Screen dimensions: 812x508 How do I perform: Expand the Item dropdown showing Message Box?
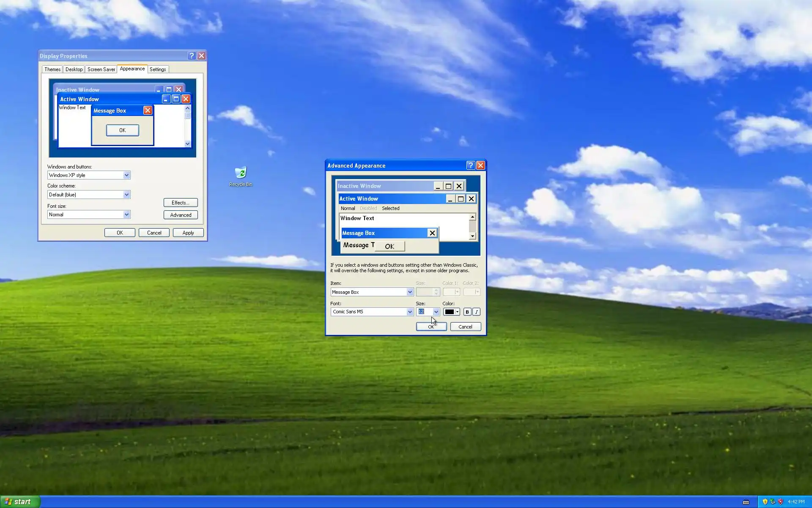pyautogui.click(x=409, y=292)
